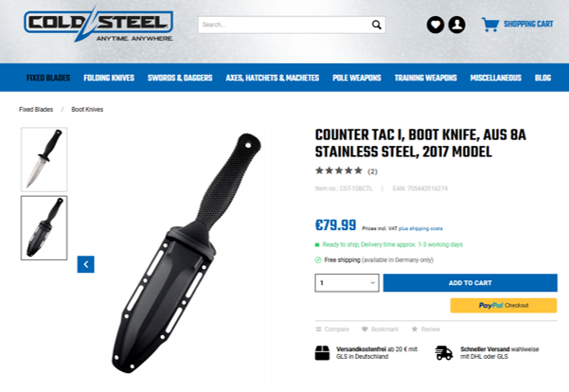569x392 pixels.
Task: Select the unsheathed knife thumbnail
Action: tap(44, 159)
